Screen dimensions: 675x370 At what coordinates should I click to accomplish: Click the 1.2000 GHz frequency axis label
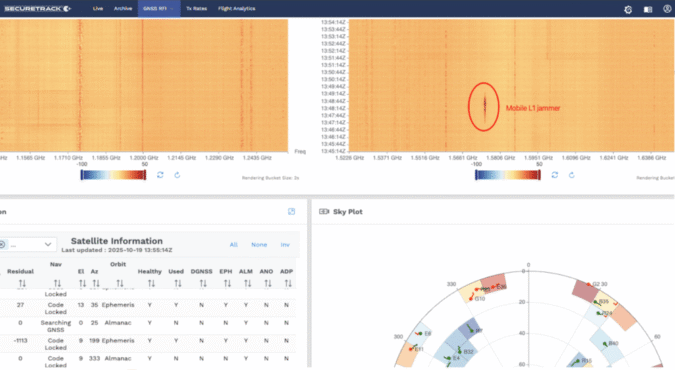[x=144, y=158]
